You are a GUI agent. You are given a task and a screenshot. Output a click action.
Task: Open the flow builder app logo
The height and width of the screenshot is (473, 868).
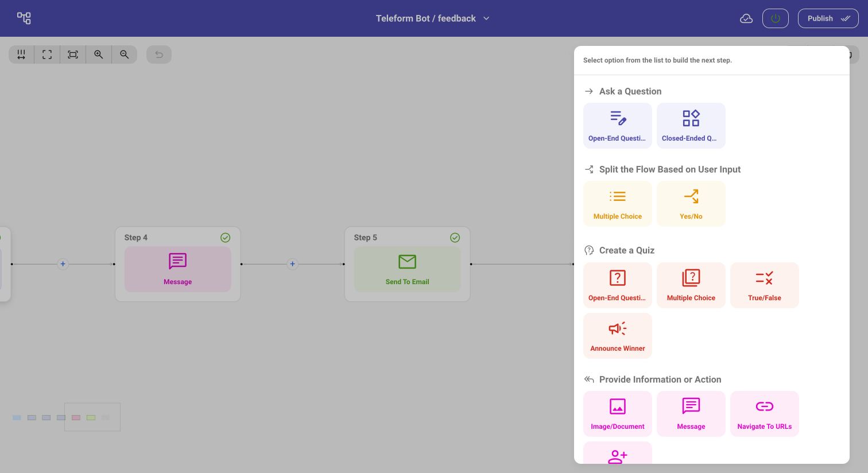click(x=24, y=18)
